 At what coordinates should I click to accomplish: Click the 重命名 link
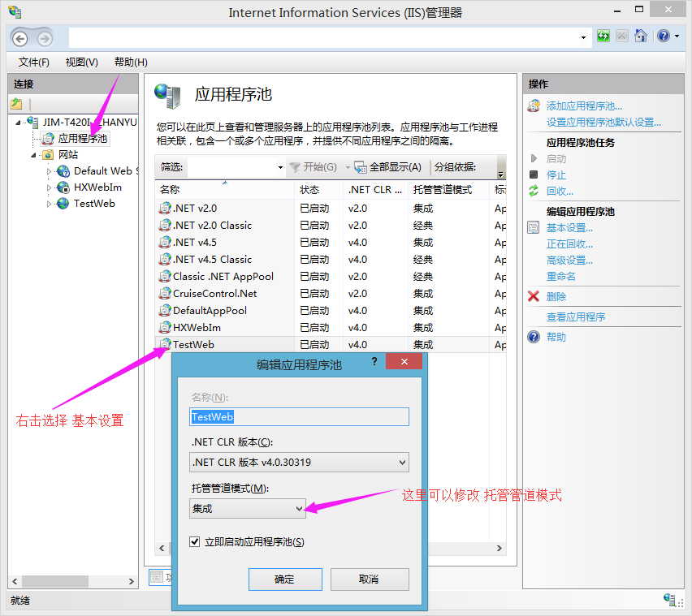click(561, 277)
